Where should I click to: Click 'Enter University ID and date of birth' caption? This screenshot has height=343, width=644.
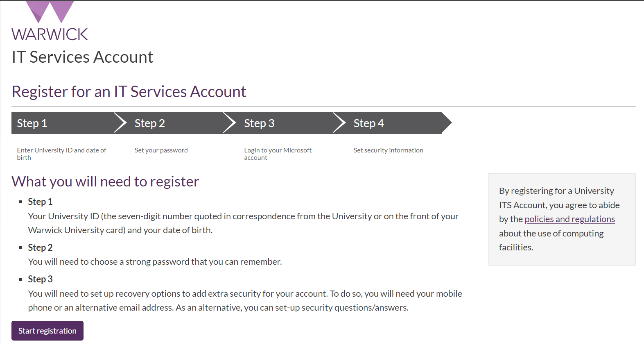click(x=61, y=154)
